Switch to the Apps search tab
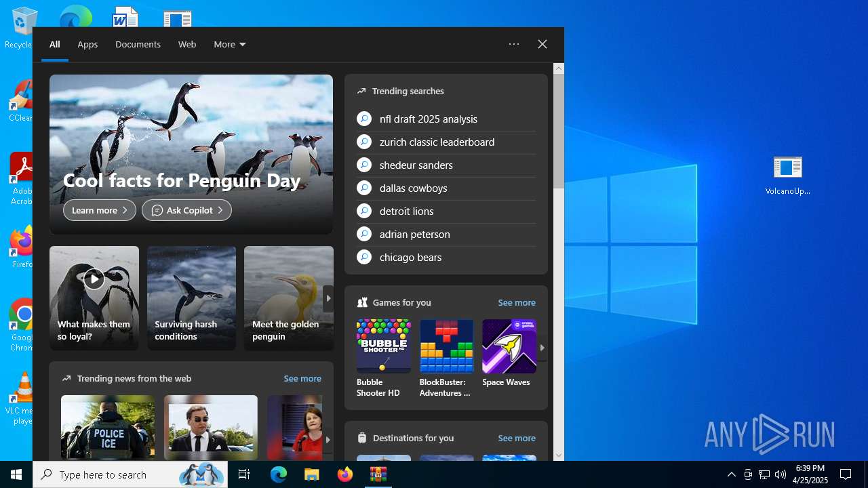868x488 pixels. [x=87, y=44]
